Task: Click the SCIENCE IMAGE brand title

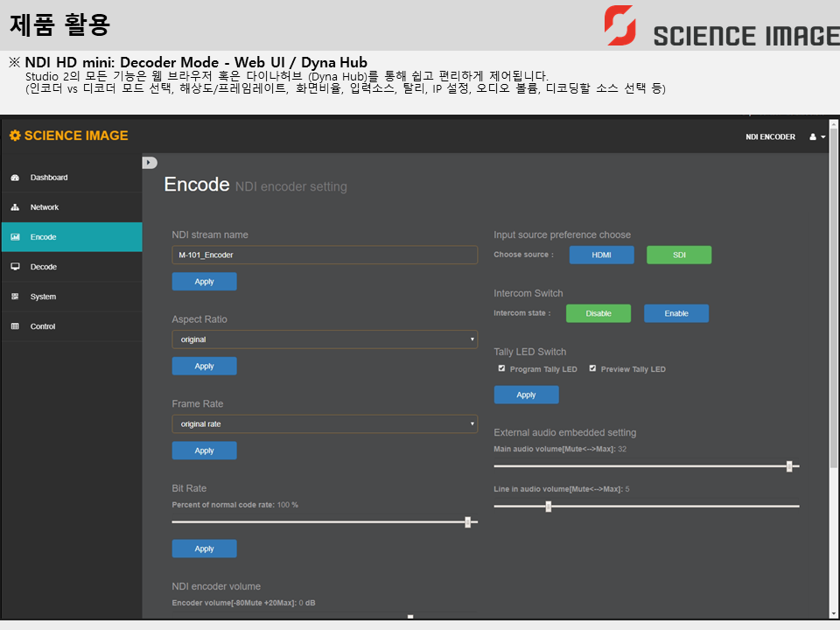Action: point(76,136)
